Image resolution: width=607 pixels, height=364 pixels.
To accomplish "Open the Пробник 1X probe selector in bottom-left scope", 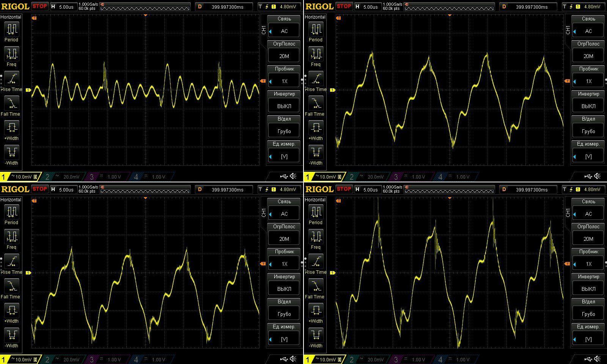I will 284,264.
